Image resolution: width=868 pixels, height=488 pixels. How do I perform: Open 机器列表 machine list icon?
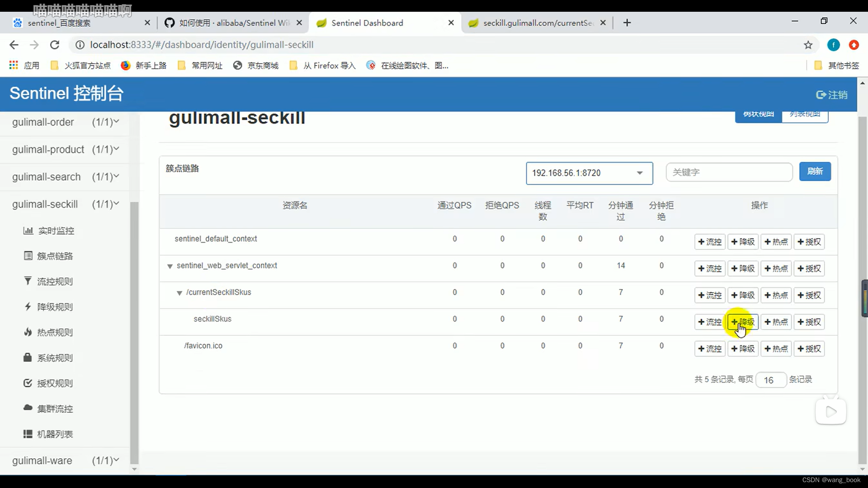point(28,434)
